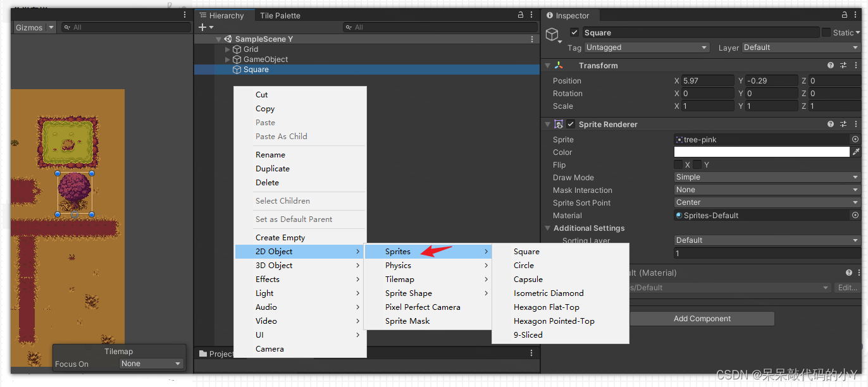Image resolution: width=868 pixels, height=387 pixels.
Task: Open the Tag dropdown showing Untagged
Action: tap(647, 47)
